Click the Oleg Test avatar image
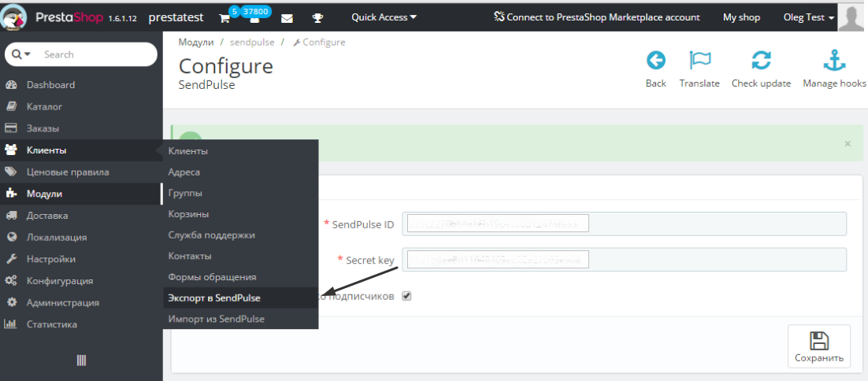Screen dimensions: 868x381 851,17
